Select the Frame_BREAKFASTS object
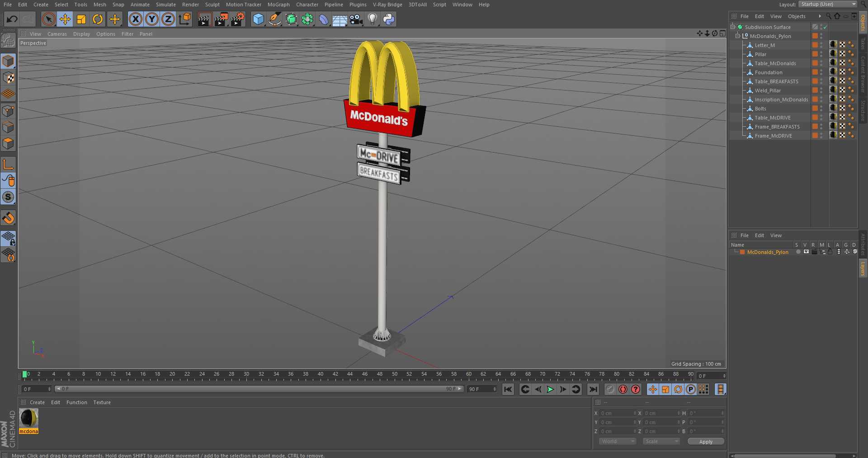This screenshot has width=868, height=458. point(777,127)
